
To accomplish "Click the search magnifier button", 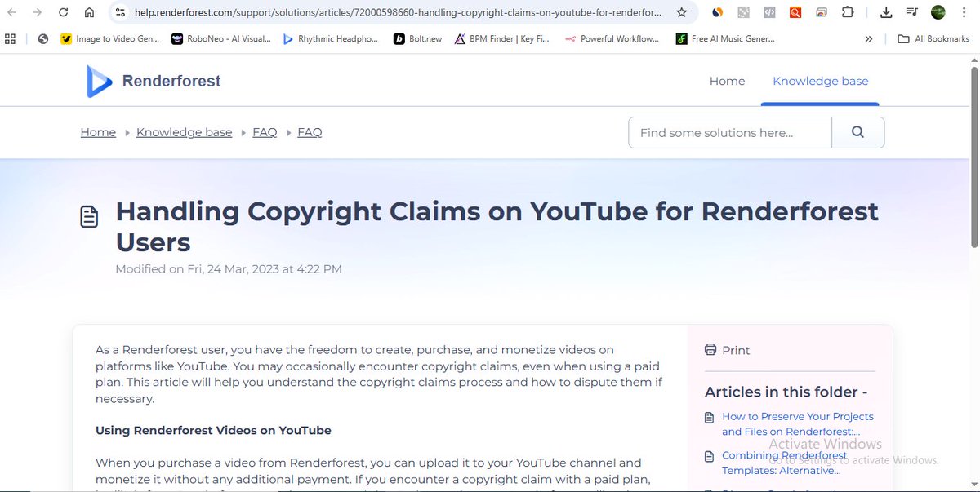I will click(x=857, y=132).
